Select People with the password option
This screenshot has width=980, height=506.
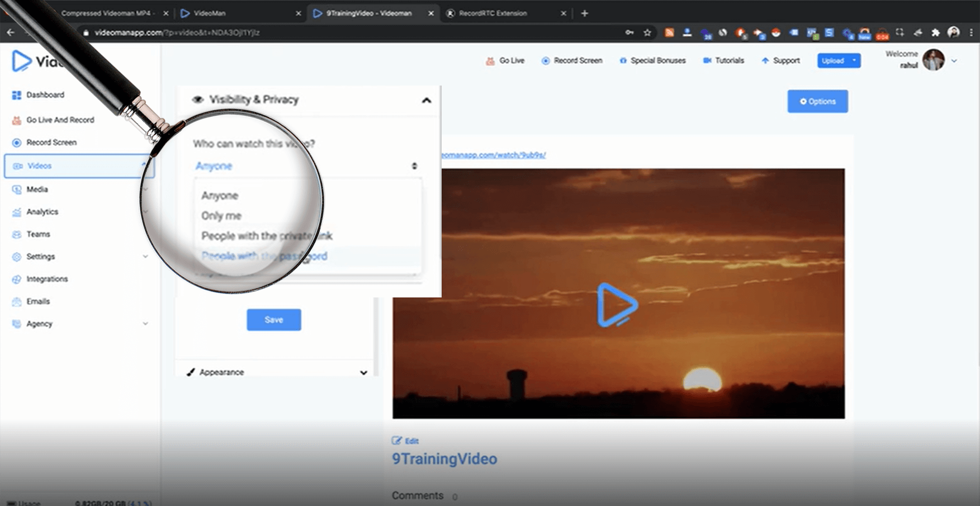pyautogui.click(x=264, y=256)
